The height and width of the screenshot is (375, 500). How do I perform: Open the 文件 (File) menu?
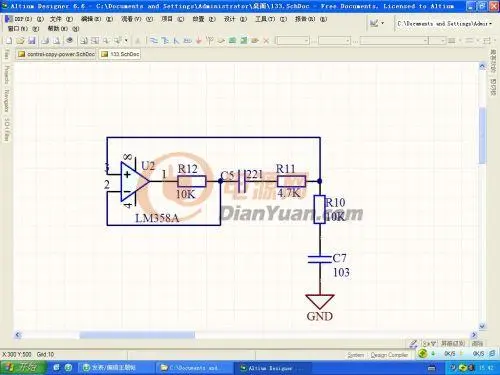[x=61, y=19]
